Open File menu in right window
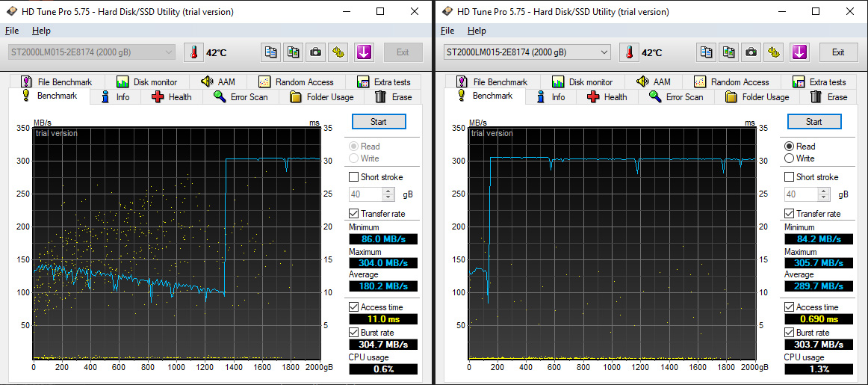868x385 pixels. (x=447, y=31)
